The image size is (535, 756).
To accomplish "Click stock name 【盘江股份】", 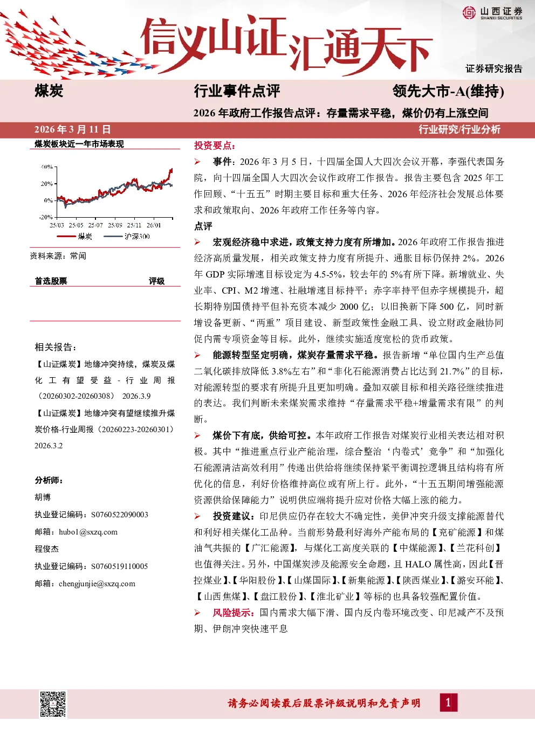I will 279,597.
